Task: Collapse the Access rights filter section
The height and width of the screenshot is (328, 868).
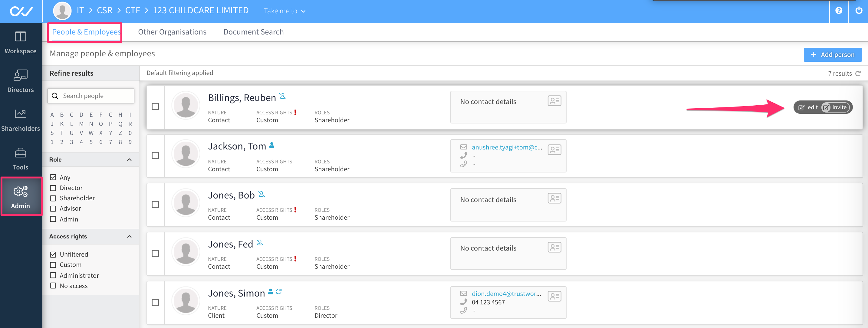Action: (130, 237)
